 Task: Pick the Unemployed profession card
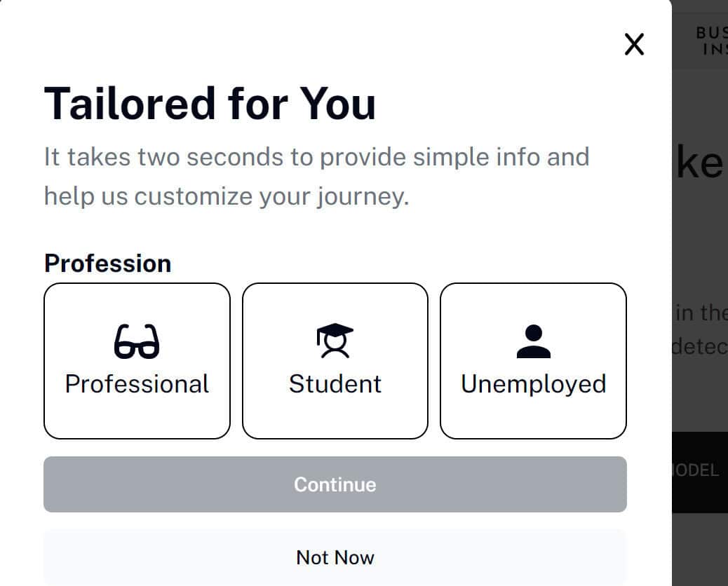(x=534, y=361)
